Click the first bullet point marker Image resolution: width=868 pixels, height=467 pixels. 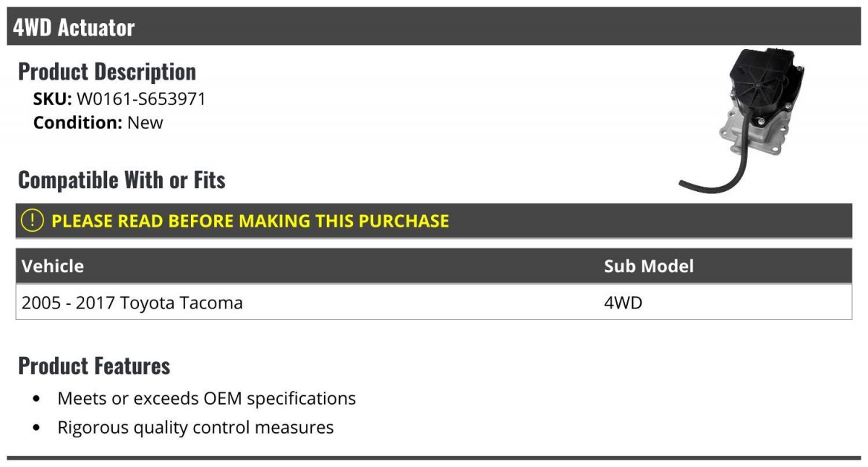coord(37,399)
